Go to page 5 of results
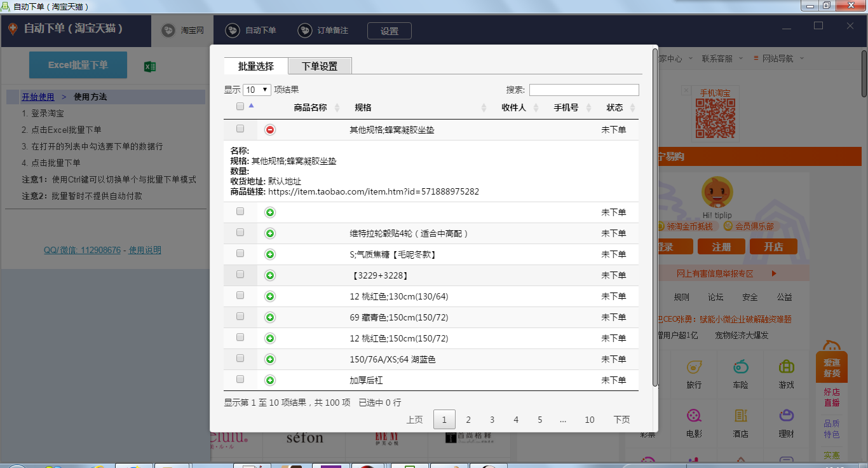Image resolution: width=868 pixels, height=468 pixels. click(x=540, y=420)
